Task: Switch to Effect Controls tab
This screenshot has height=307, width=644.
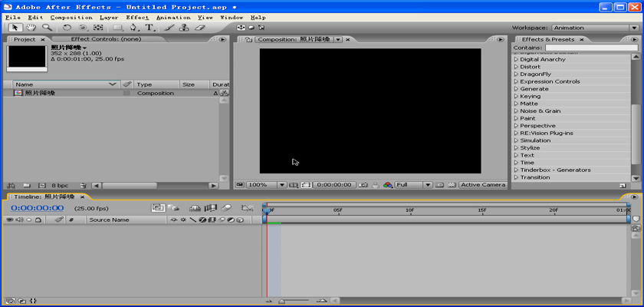Action: [x=105, y=39]
